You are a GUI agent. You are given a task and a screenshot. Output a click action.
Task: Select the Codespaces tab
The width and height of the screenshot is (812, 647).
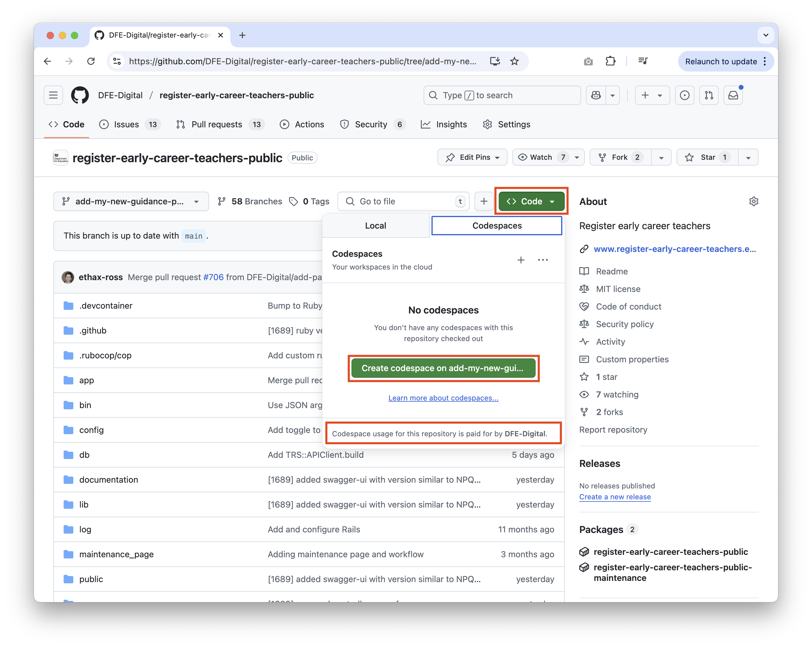click(x=497, y=225)
